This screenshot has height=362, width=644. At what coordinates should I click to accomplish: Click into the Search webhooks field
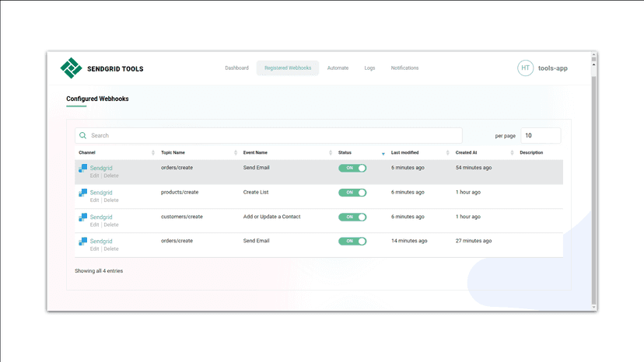click(x=268, y=135)
